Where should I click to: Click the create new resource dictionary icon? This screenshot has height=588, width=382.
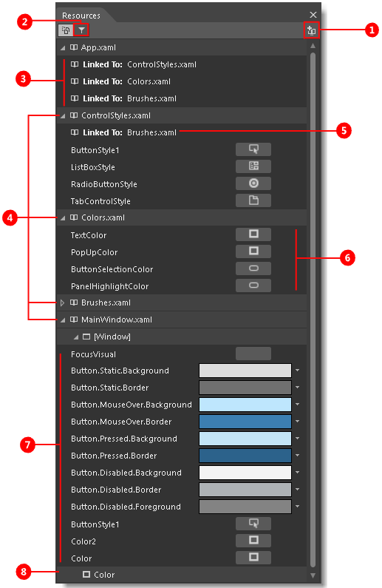pos(311,30)
